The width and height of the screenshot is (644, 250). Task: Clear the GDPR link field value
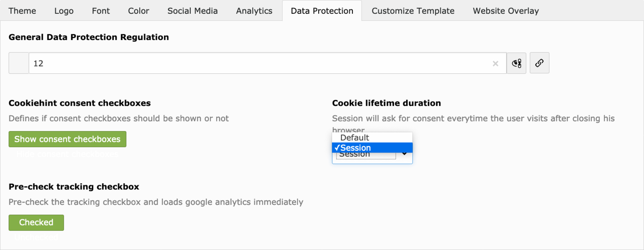(495, 63)
